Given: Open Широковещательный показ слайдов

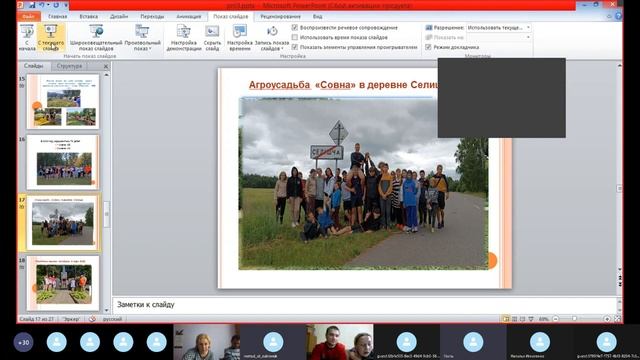Looking at the screenshot, I should tap(96, 38).
